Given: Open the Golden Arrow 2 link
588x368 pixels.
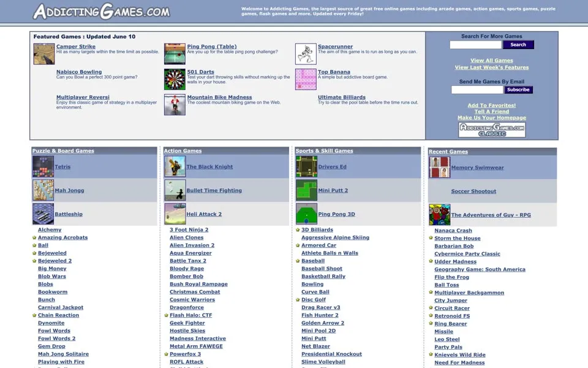Looking at the screenshot, I should (323, 323).
